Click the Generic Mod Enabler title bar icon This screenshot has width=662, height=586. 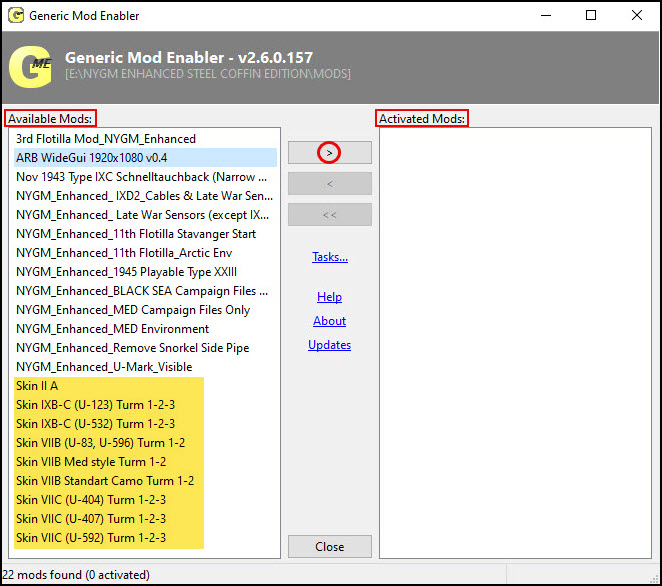click(16, 16)
